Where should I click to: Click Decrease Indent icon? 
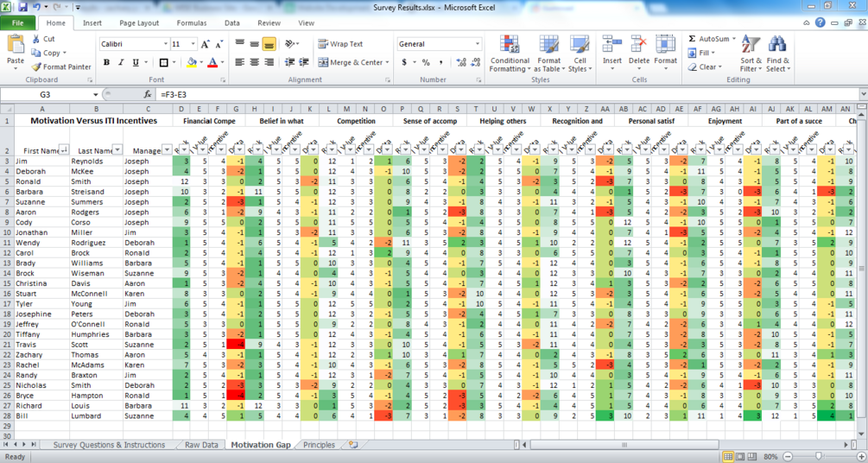[289, 62]
